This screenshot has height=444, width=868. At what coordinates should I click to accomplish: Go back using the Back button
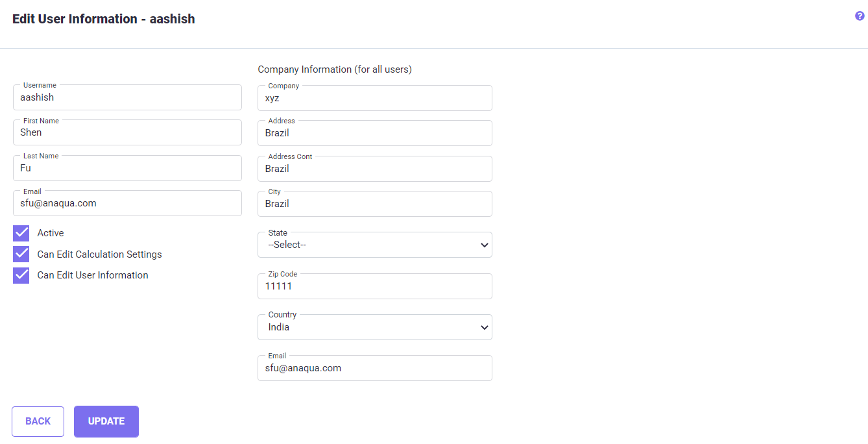click(38, 421)
